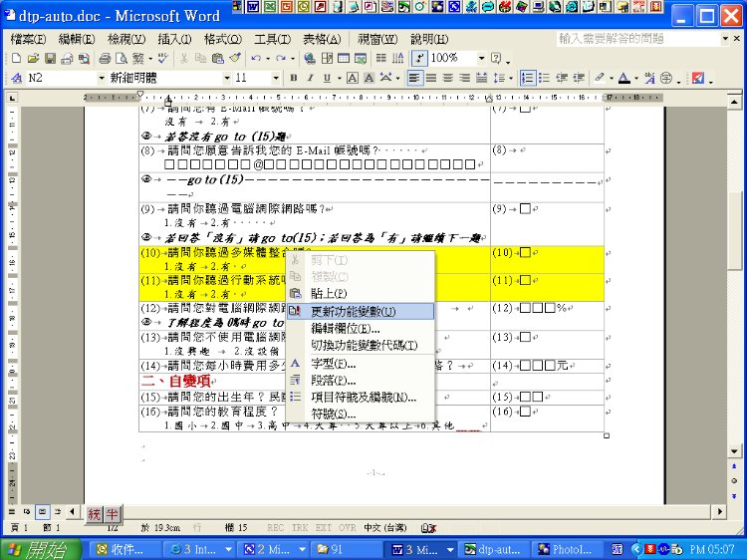The width and height of the screenshot is (747, 560).
Task: Open 段落(P)... from the context menu
Action: coord(361,381)
